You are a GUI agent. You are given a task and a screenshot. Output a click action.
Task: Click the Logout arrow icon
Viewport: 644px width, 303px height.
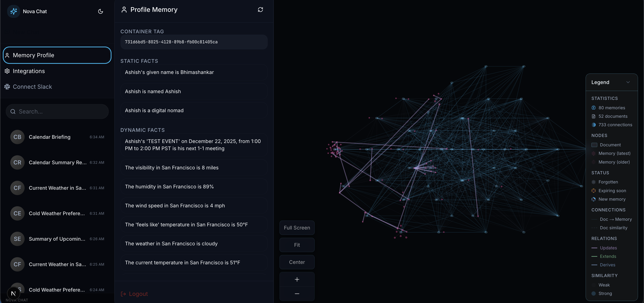(123, 294)
